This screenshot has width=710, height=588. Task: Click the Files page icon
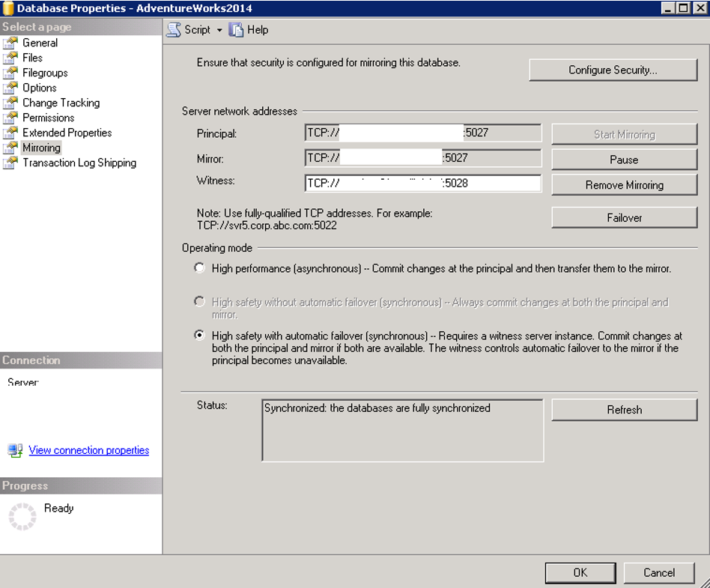tap(10, 58)
